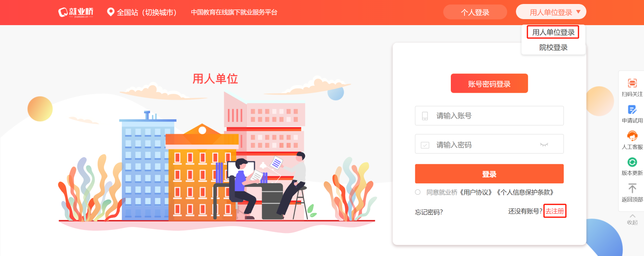Select 用人单位登录 in dropdown menu
Image resolution: width=644 pixels, height=256 pixels.
click(x=553, y=32)
